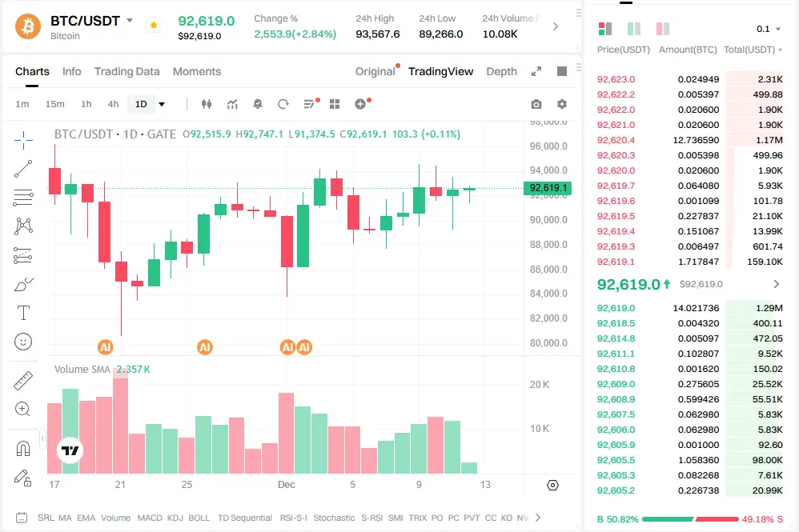The image size is (799, 532).
Task: Select the horizontal lines Fibonacci tool
Action: [x=23, y=198]
